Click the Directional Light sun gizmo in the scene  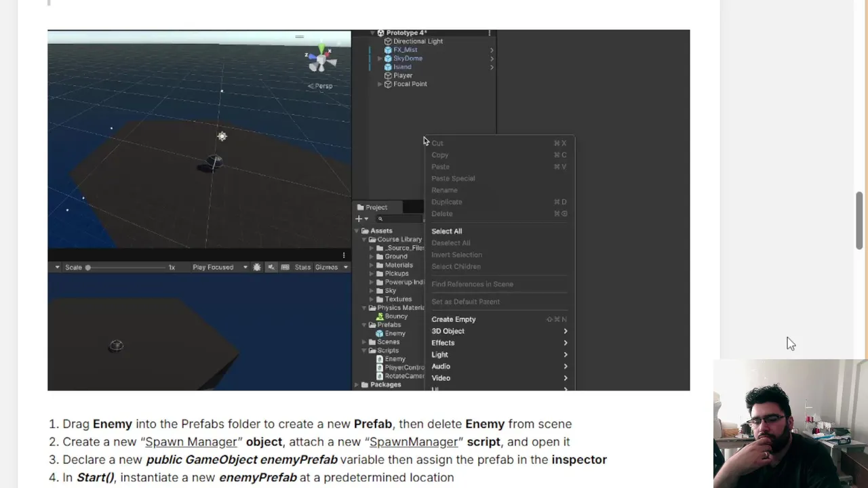click(x=222, y=136)
